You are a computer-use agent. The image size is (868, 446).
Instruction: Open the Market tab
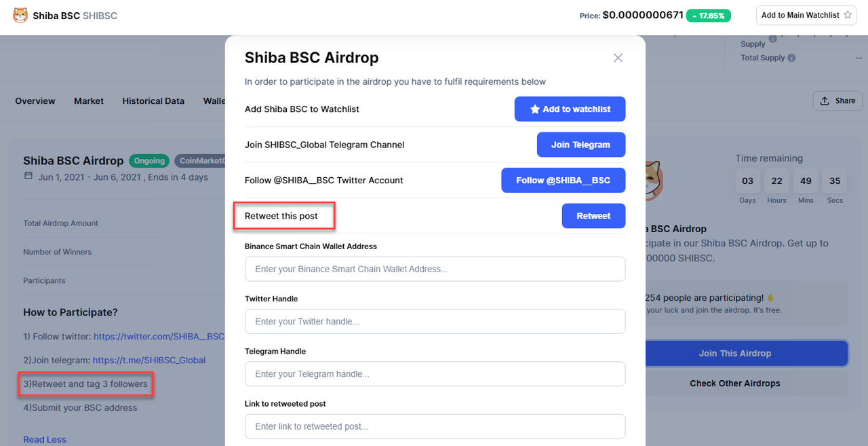tap(89, 100)
